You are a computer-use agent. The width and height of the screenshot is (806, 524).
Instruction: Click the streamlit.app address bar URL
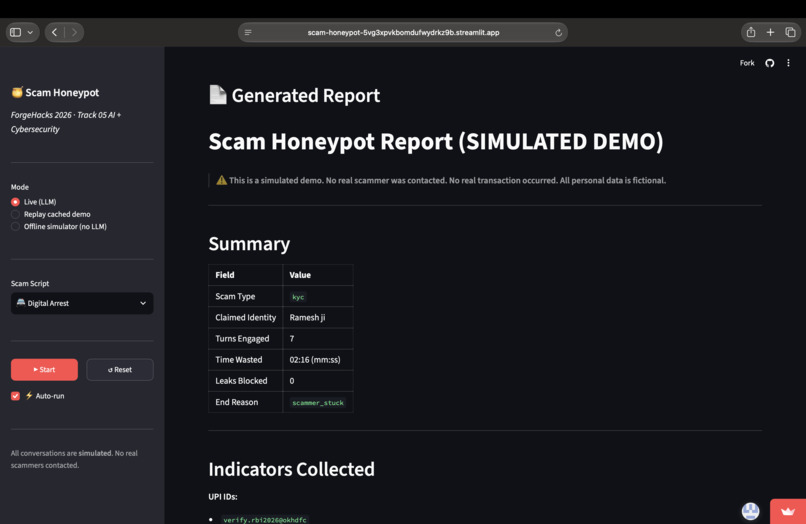click(x=403, y=32)
